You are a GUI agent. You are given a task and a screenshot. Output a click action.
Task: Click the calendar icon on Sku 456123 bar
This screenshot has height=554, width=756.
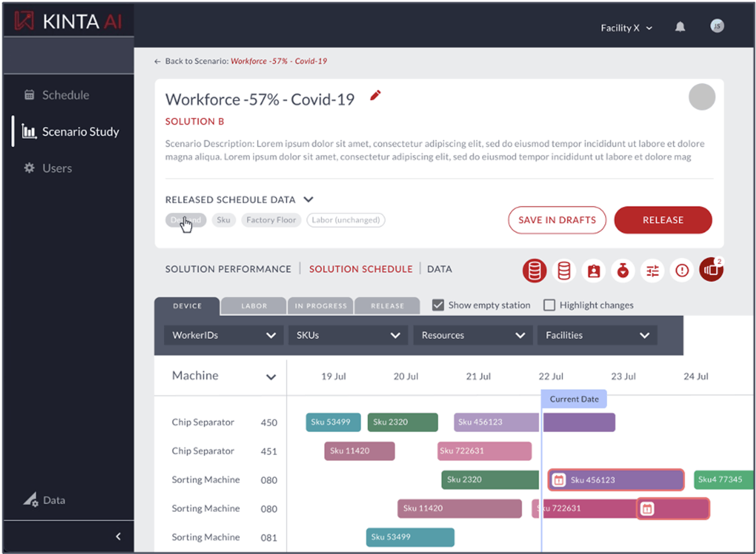point(558,480)
